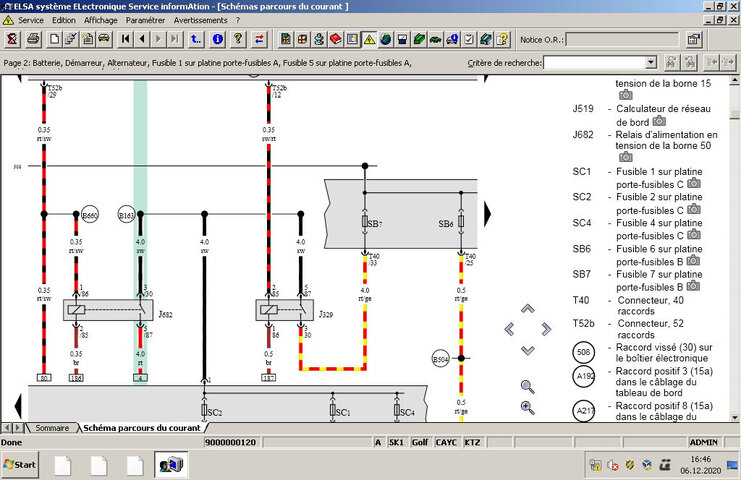This screenshot has height=480, width=741.
Task: Open the Avertissements menu
Action: point(200,20)
